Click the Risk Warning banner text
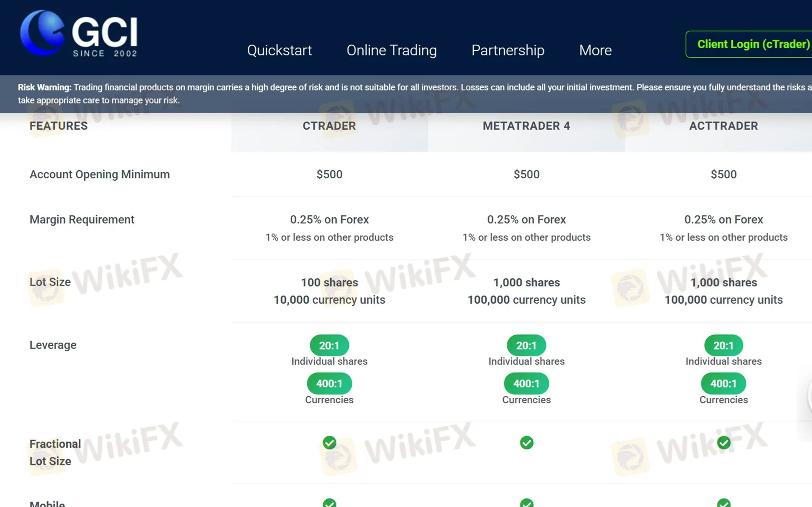The height and width of the screenshot is (507, 812). coord(415,94)
